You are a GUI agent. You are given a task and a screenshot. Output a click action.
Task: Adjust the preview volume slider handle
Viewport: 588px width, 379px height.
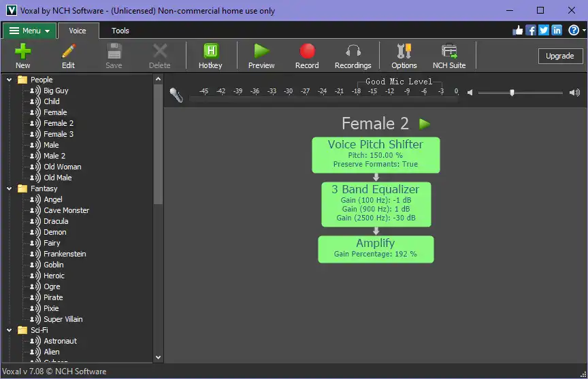512,93
